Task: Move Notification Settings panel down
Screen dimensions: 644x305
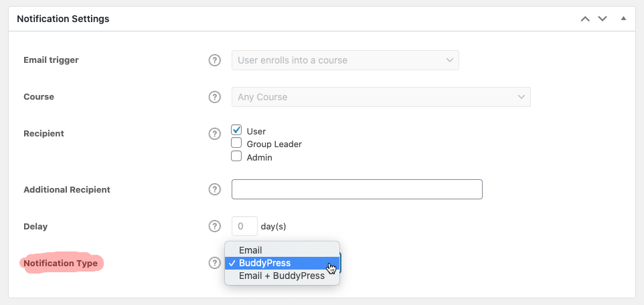Action: click(x=602, y=19)
